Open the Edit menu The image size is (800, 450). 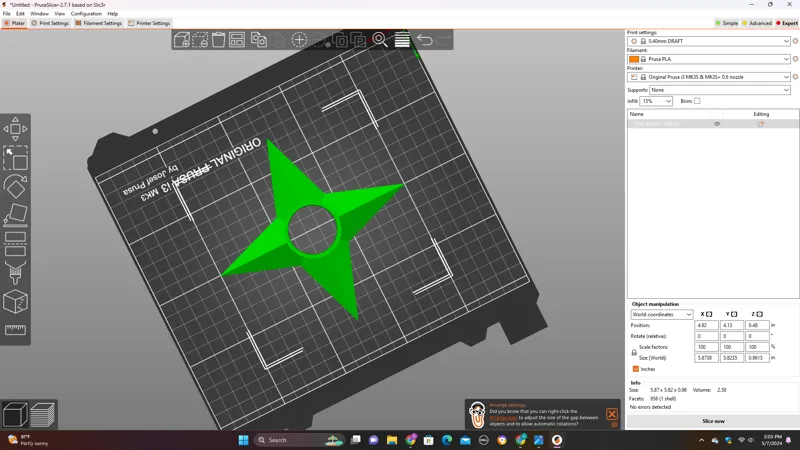20,14
